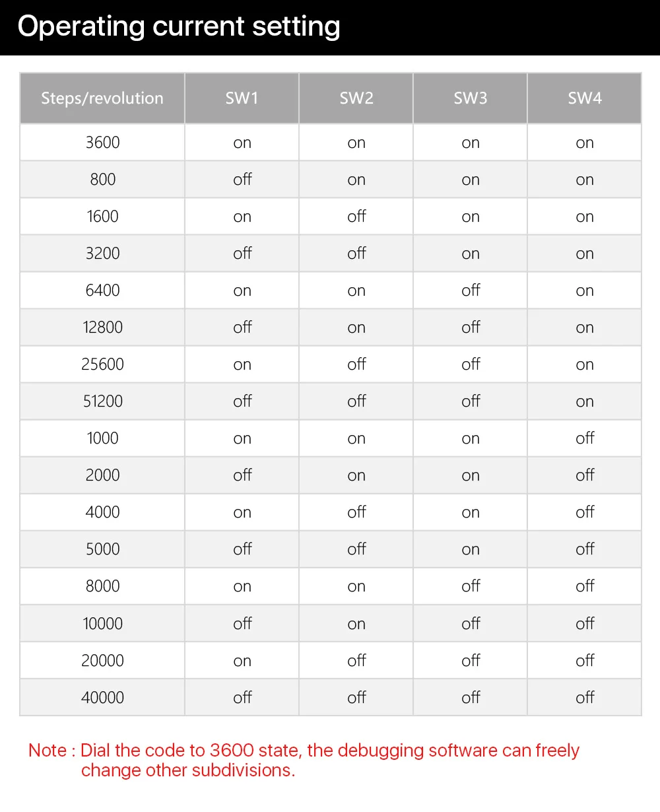
Task: Select the 3600 steps row label
Action: [x=102, y=143]
